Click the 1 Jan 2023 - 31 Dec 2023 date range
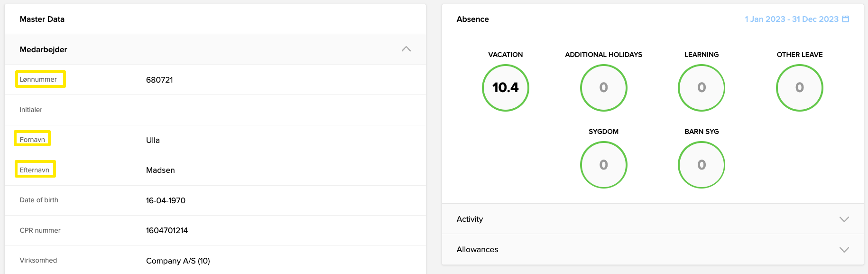Image resolution: width=868 pixels, height=274 pixels. (x=791, y=19)
